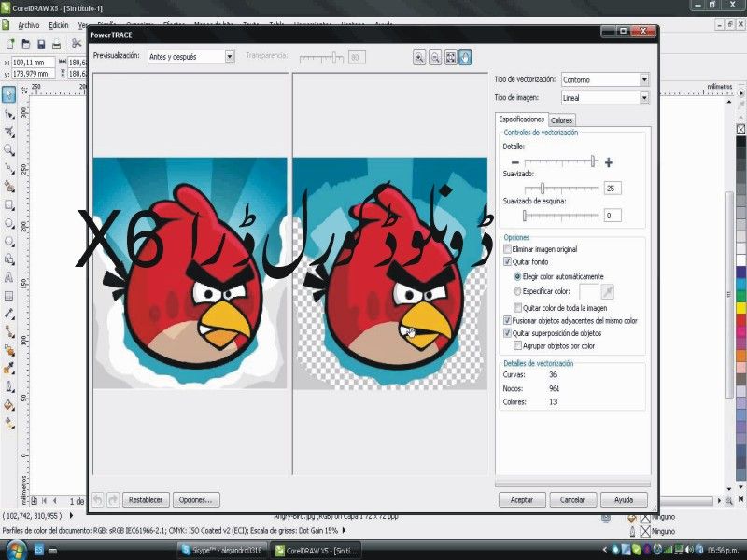Select the Pick arrow tool in toolbox
747x560 pixels.
(8, 94)
